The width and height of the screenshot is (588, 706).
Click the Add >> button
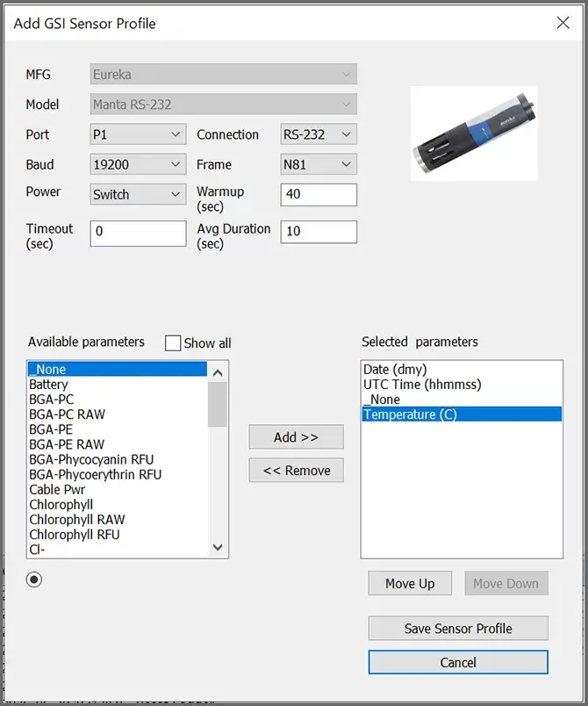[297, 436]
